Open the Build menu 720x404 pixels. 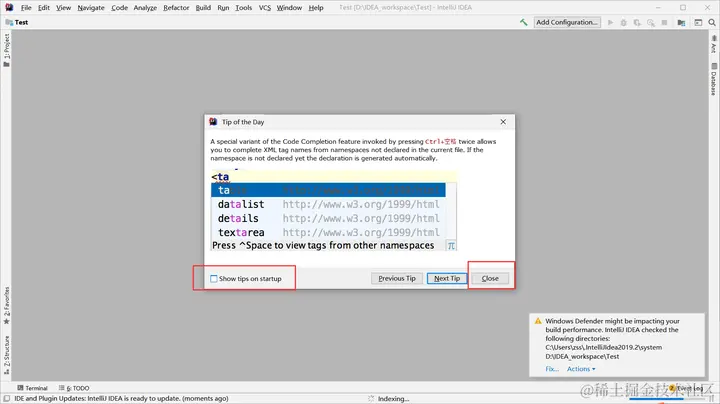[x=203, y=8]
